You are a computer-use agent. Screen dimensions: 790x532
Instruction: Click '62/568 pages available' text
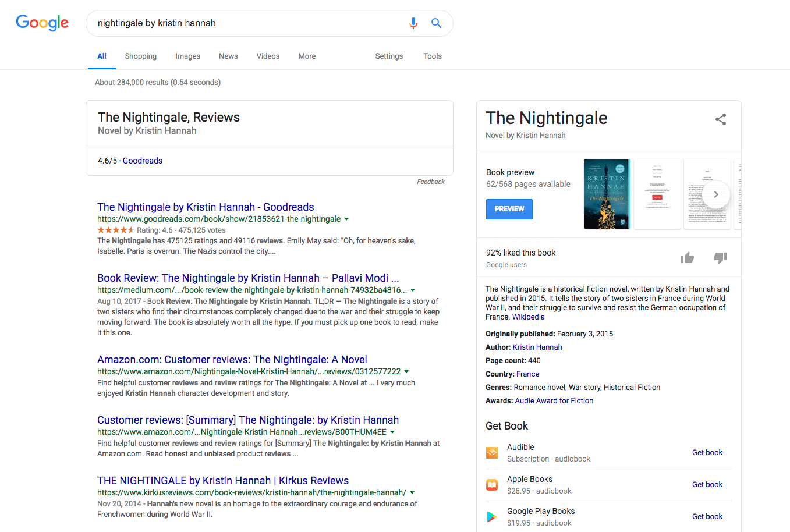pyautogui.click(x=528, y=184)
